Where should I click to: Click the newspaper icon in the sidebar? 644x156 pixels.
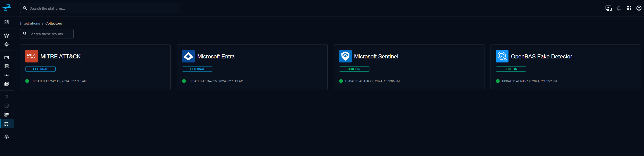tap(7, 84)
